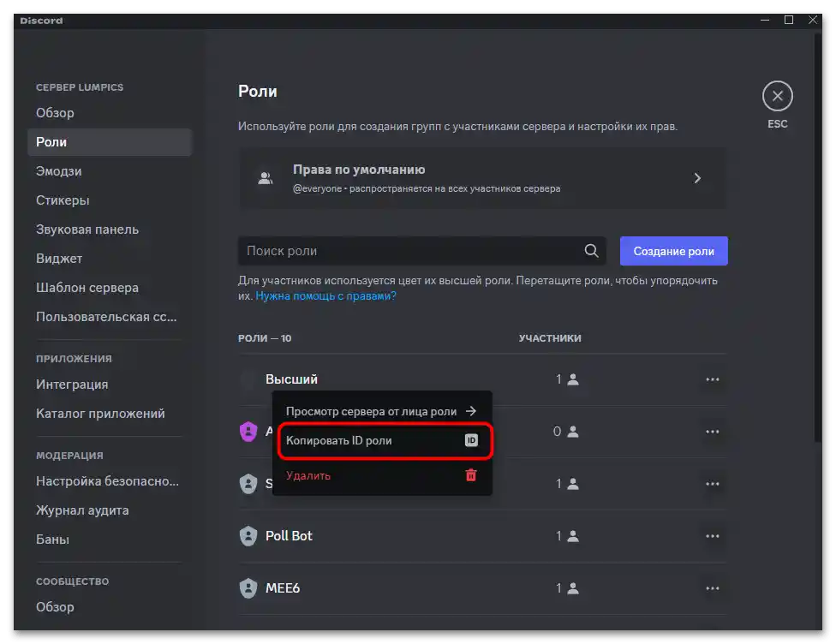Viewport: 836px width, 644px height.
Task: Click the trash icon next to Удалить
Action: [470, 474]
